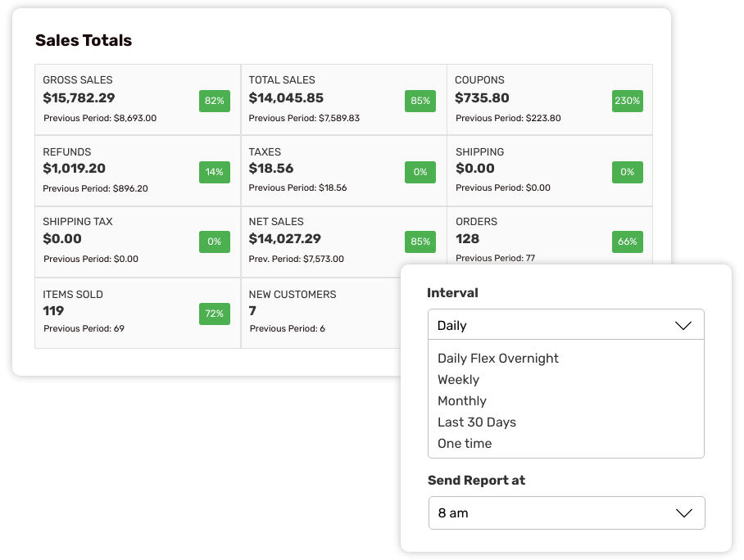This screenshot has width=744, height=560.
Task: Click the 0% badge on Shipping Tax
Action: point(214,242)
